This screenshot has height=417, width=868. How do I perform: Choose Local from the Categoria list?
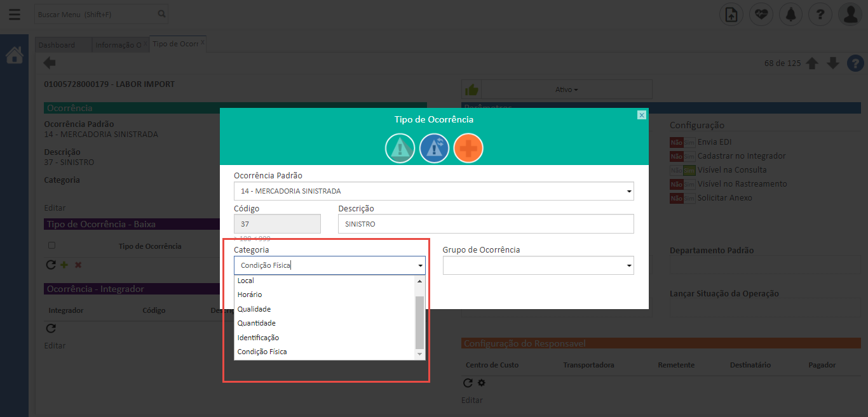(325, 281)
